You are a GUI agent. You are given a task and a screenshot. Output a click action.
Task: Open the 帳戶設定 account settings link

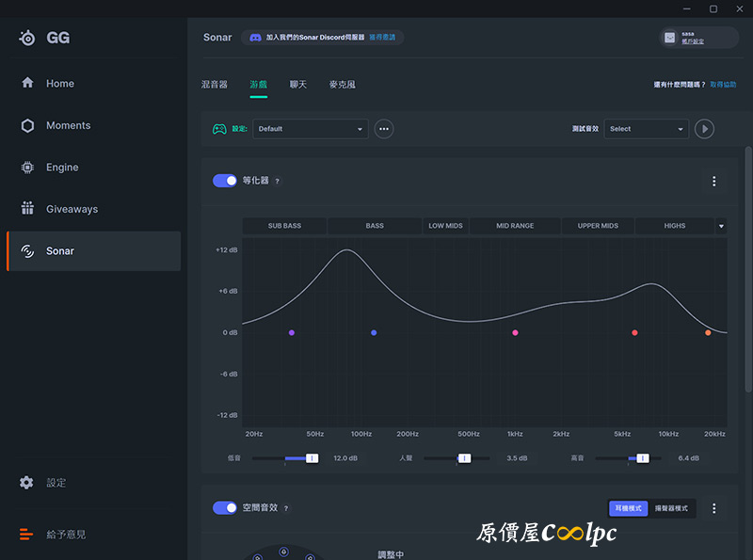693,41
